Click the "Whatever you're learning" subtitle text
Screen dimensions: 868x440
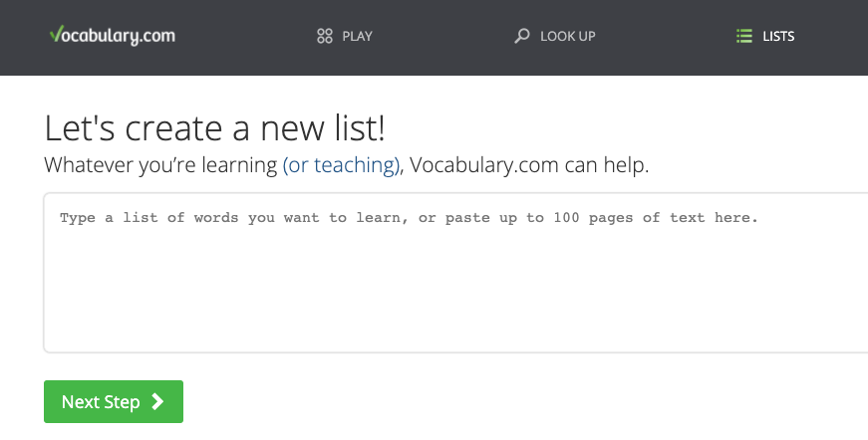pos(160,165)
